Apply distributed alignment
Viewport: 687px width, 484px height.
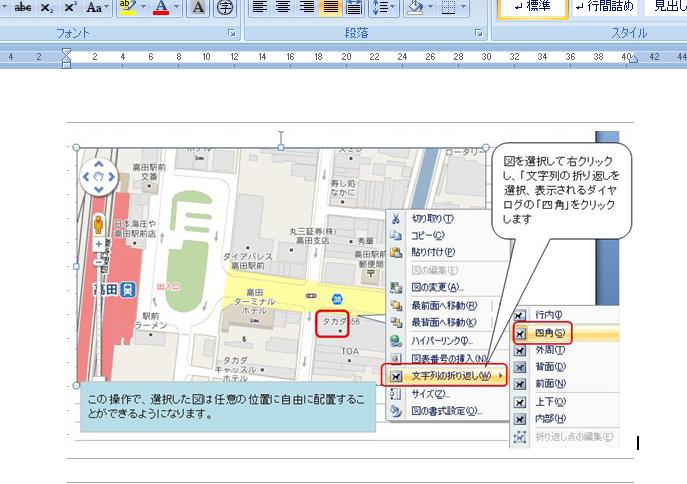(x=354, y=7)
